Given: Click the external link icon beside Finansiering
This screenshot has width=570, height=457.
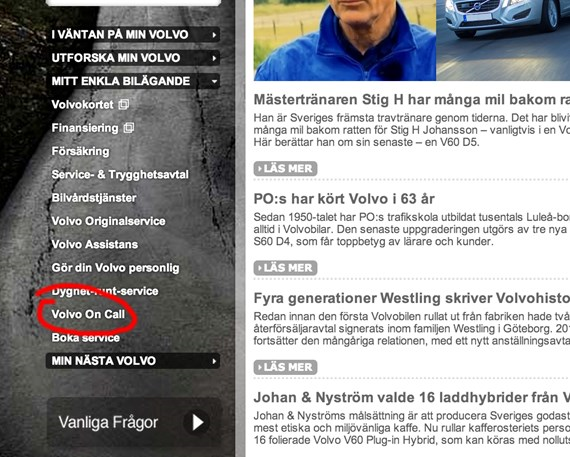Looking at the screenshot, I should [129, 128].
